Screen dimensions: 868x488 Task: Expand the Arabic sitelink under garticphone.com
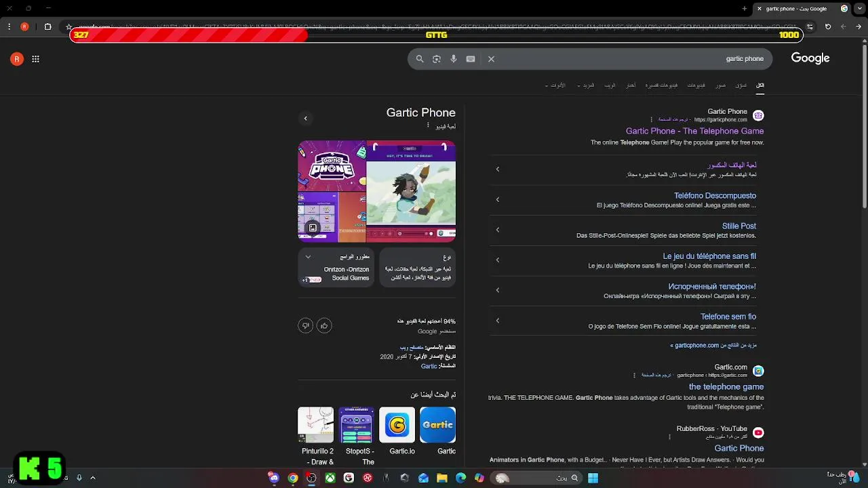point(497,169)
